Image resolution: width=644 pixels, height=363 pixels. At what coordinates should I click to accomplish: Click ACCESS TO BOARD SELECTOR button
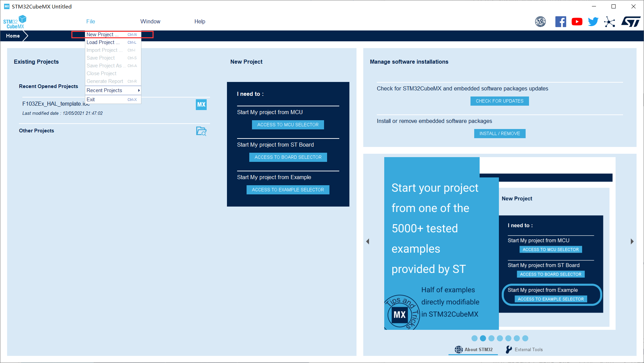pos(288,157)
